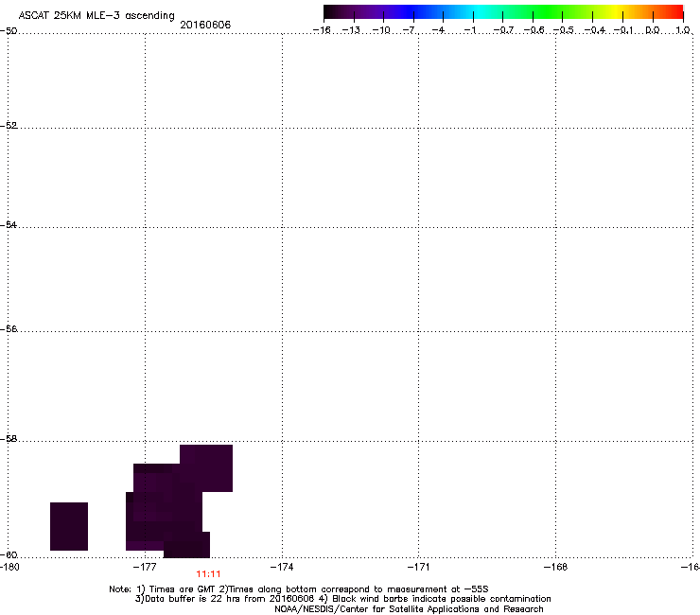This screenshot has height=615, width=700.
Task: Click the isolated dark data block near -179
Action: 69,526
